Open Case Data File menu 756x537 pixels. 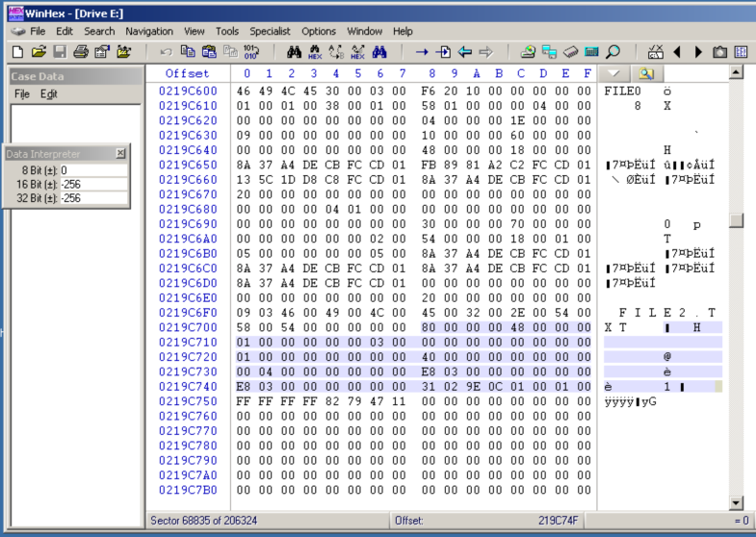[21, 94]
